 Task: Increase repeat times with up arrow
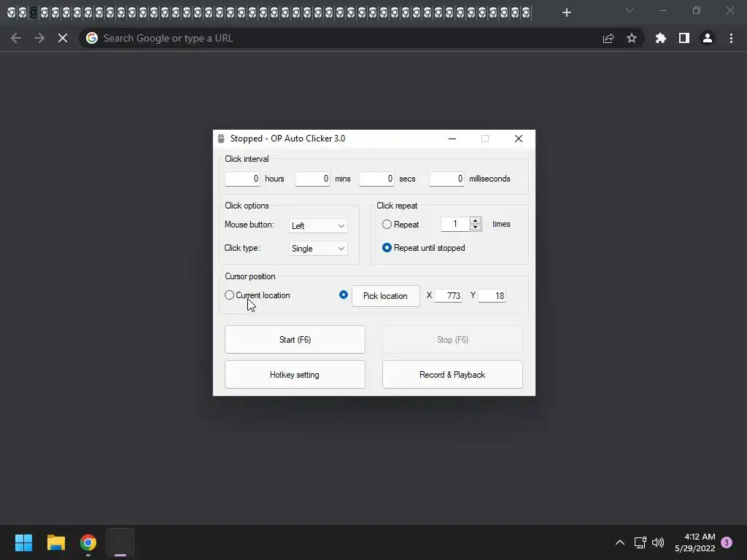click(x=476, y=220)
